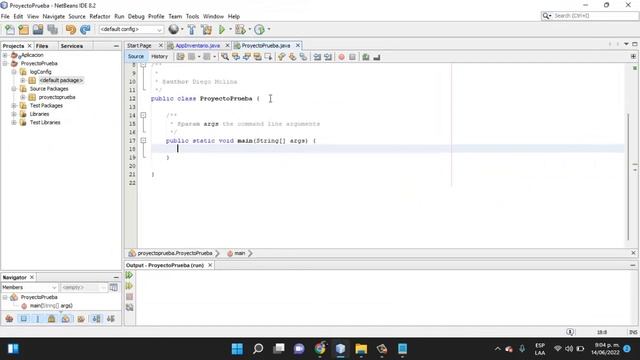
Task: Click the New File toolbar icon
Action: click(x=9, y=29)
